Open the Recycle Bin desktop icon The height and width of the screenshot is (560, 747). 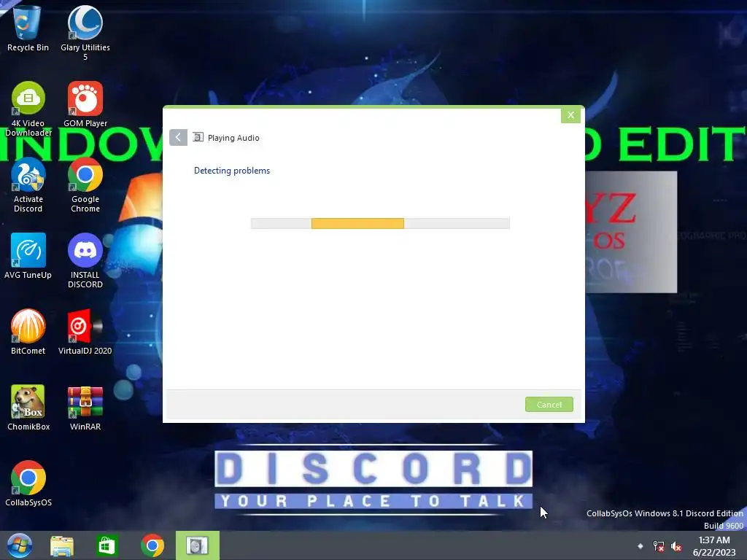(28, 28)
